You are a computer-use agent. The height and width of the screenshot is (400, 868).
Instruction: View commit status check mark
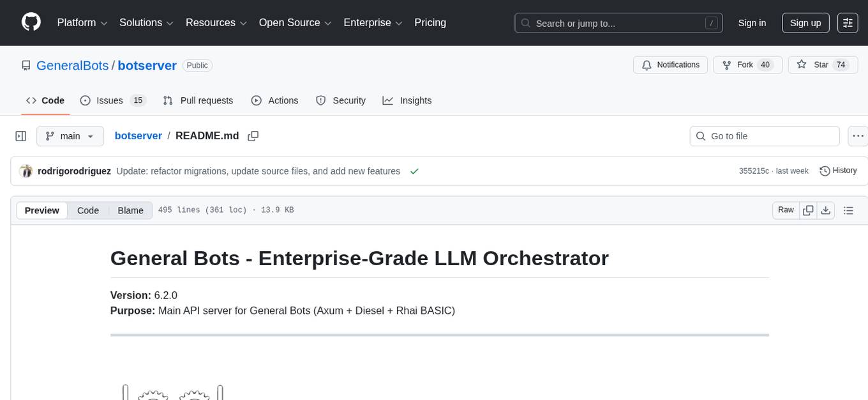point(414,171)
